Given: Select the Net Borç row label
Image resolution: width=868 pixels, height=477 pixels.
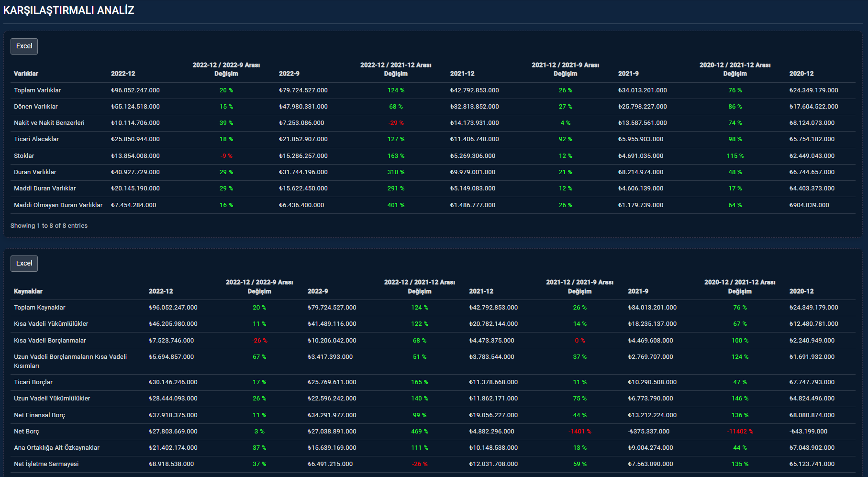Looking at the screenshot, I should (26, 432).
